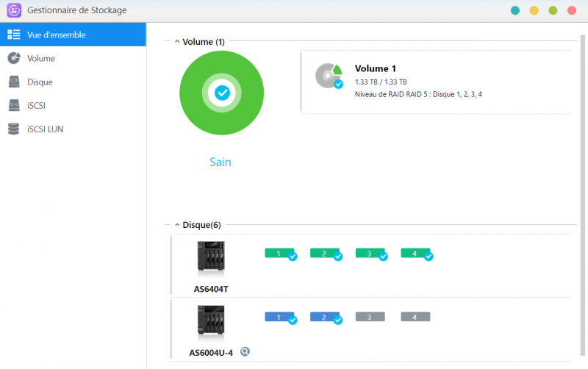The width and height of the screenshot is (588, 369).
Task: Click the green window control button
Action: [x=553, y=10]
